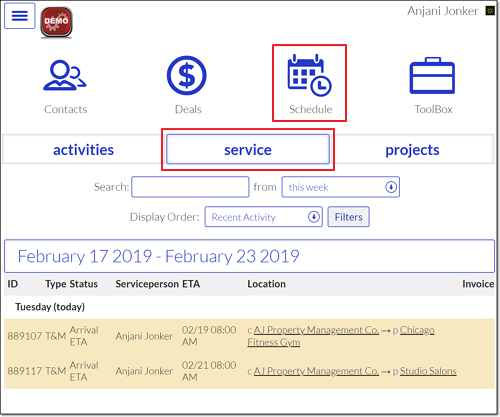Expand the Recent Activity display order dropdown
The height and width of the screenshot is (417, 500).
[263, 217]
